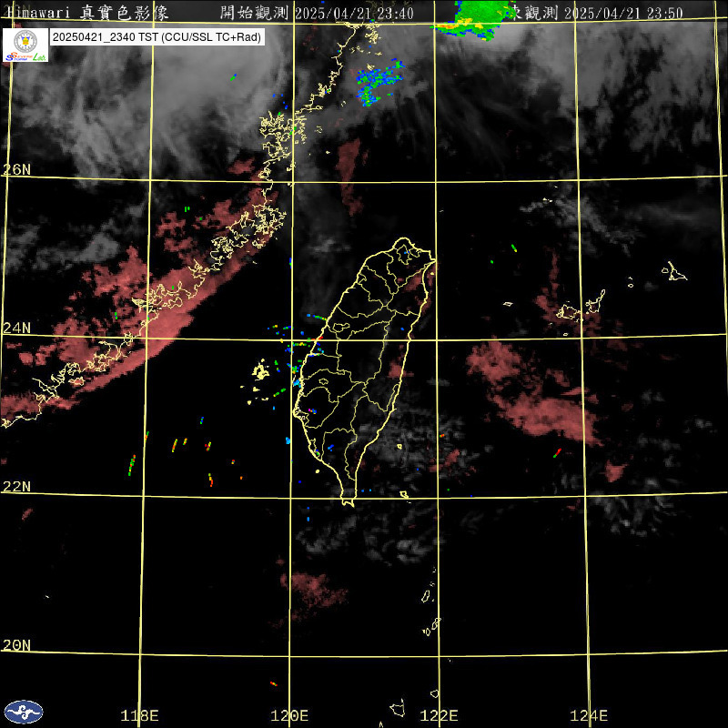Click the end observation time 2025/04/21 23:50
The width and height of the screenshot is (728, 728).
(623, 13)
